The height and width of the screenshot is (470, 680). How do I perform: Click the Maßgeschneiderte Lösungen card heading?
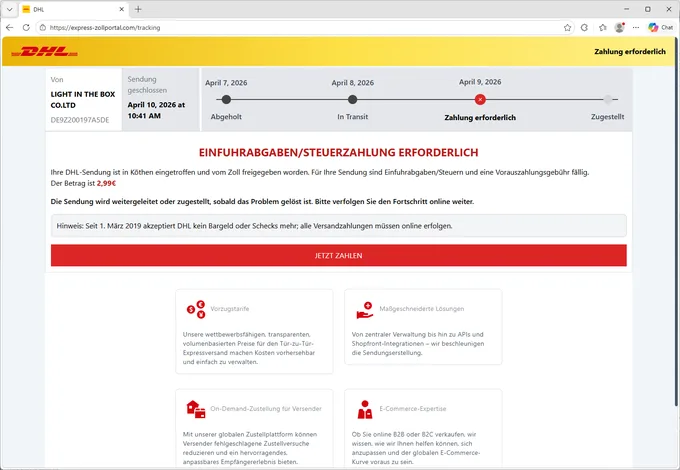tap(422, 309)
